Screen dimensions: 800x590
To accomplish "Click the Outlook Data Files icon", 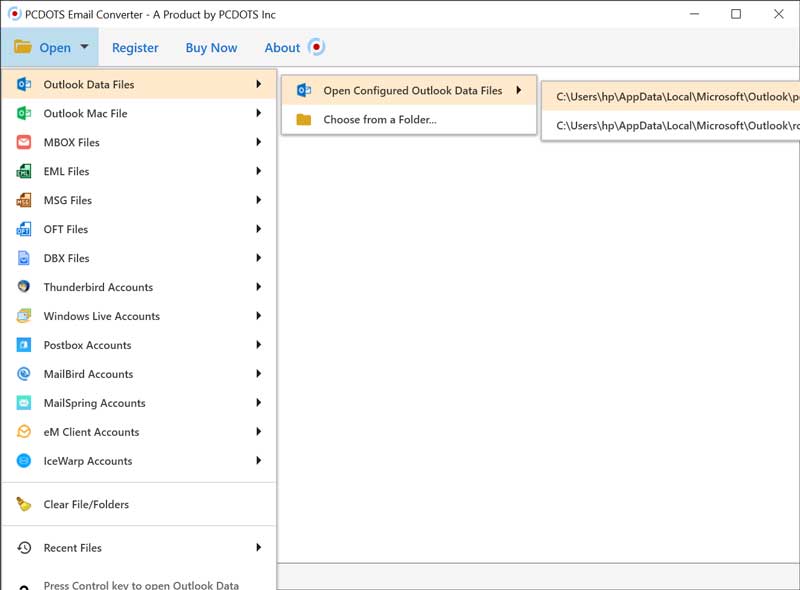I will coord(23,84).
